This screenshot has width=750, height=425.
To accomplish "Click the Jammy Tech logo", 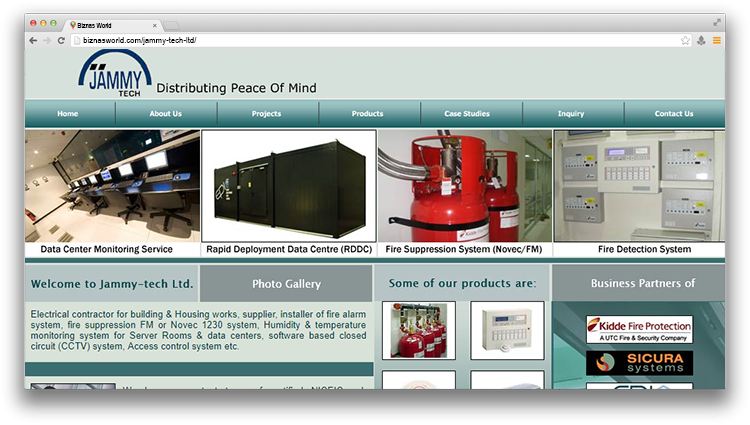I will [x=115, y=73].
